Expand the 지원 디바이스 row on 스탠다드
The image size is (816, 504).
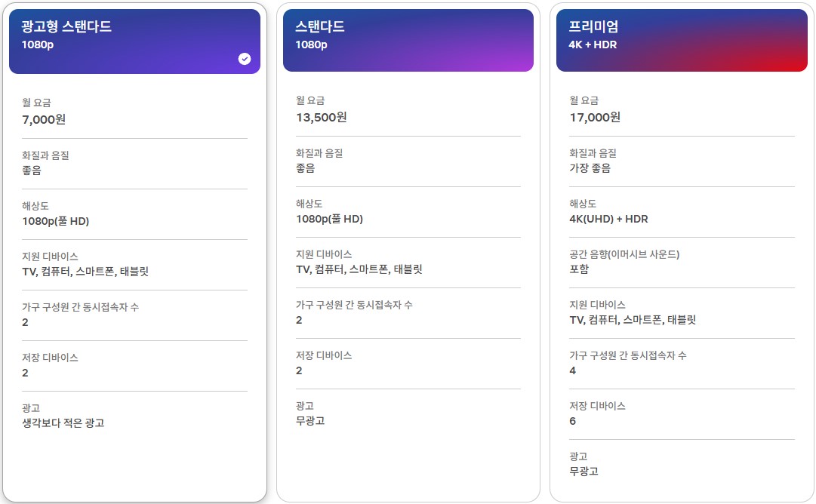(408, 262)
